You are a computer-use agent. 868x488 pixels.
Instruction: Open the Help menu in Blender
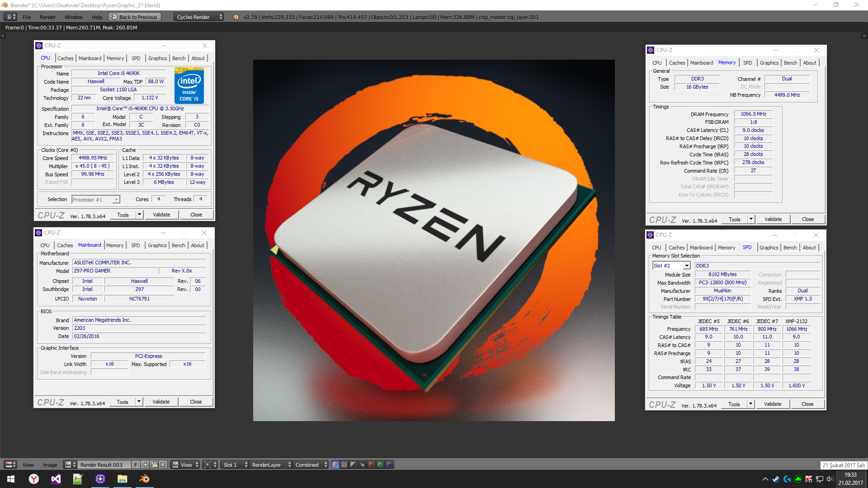pos(97,17)
